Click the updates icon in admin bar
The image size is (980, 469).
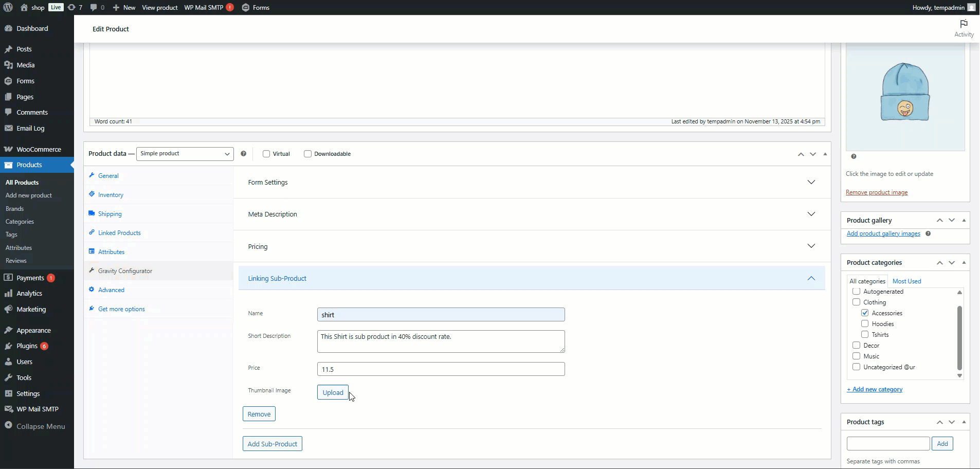click(71, 7)
